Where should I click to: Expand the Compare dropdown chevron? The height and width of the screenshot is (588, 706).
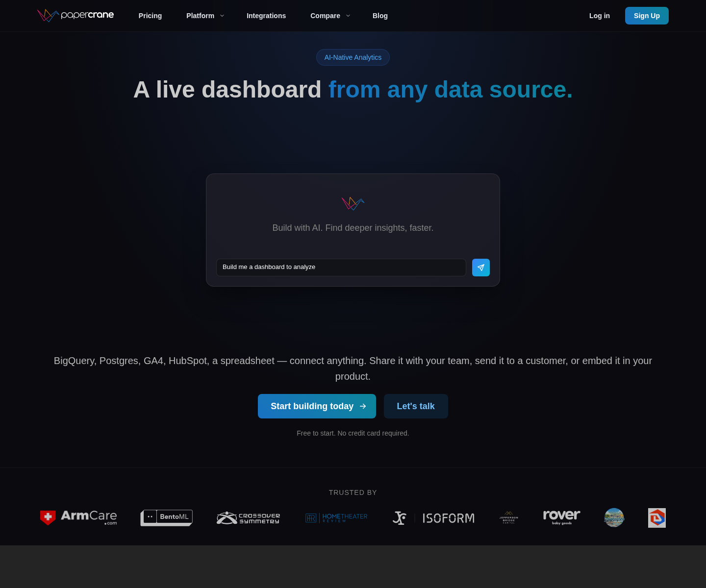coord(348,16)
